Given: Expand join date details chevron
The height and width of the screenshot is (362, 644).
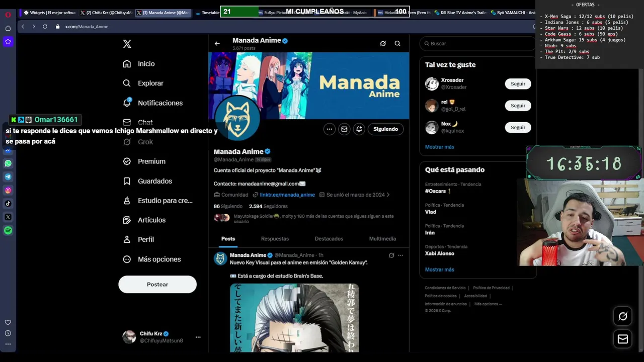Looking at the screenshot, I should point(388,195).
